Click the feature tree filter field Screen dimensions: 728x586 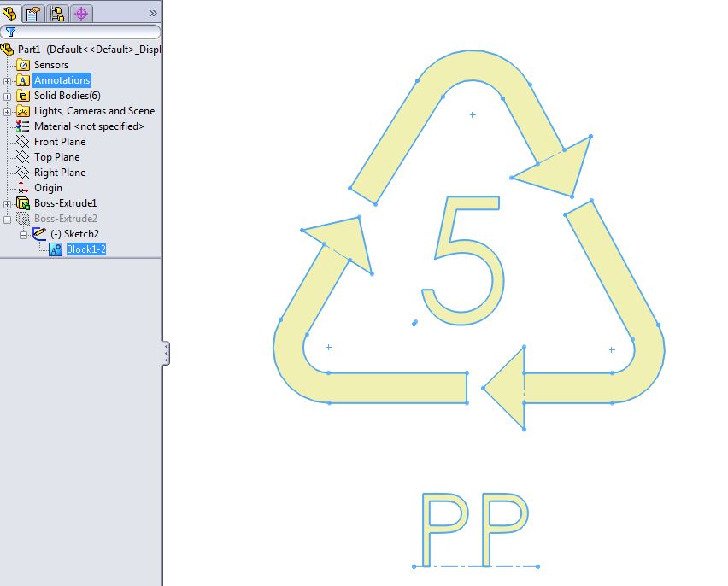[80, 32]
